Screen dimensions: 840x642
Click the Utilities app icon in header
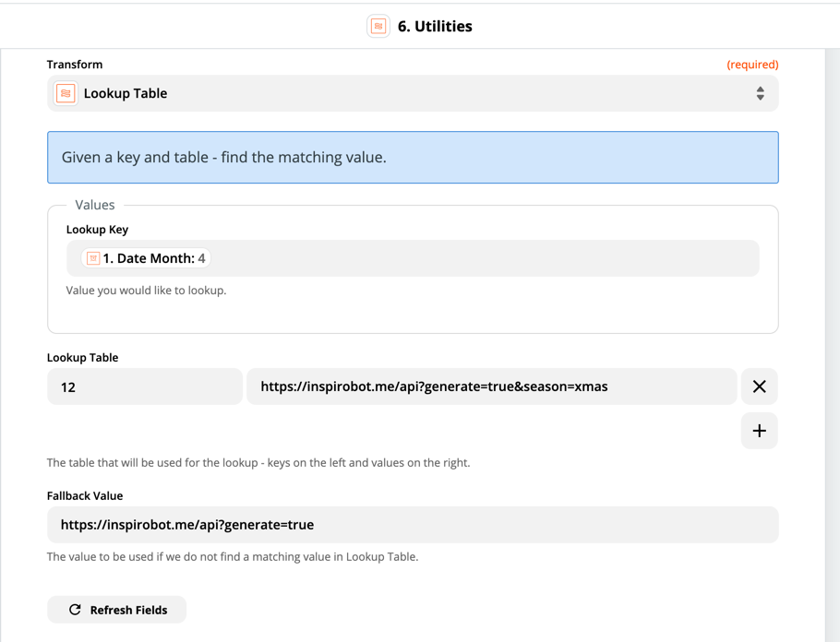[x=378, y=26]
